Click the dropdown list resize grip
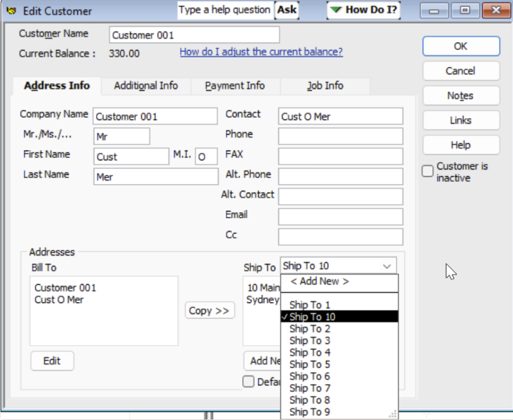Image resolution: width=513 pixels, height=420 pixels. 393,414
